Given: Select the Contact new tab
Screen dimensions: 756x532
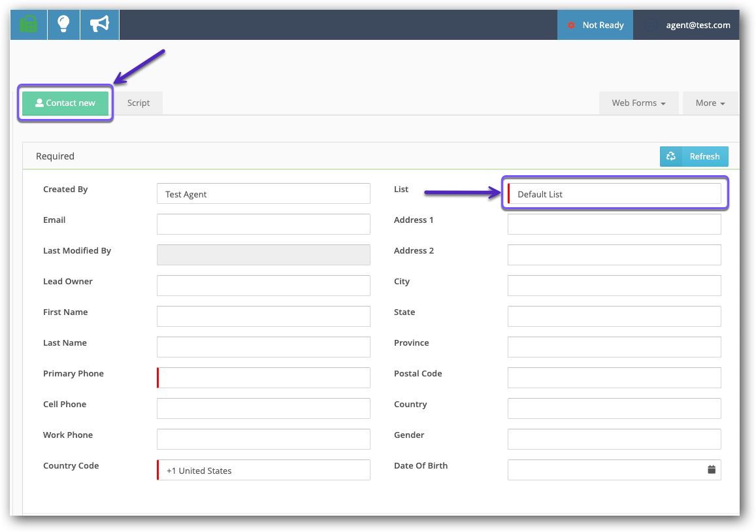Looking at the screenshot, I should pos(65,103).
